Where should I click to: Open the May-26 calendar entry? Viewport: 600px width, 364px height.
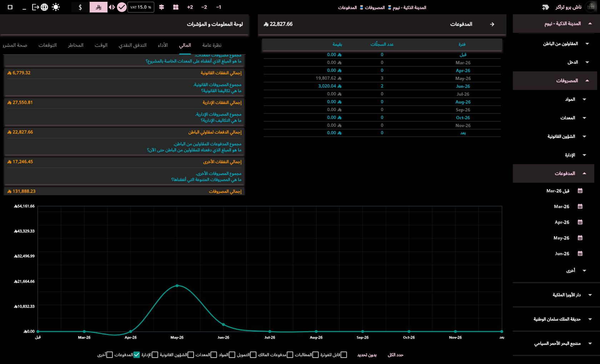[568, 238]
